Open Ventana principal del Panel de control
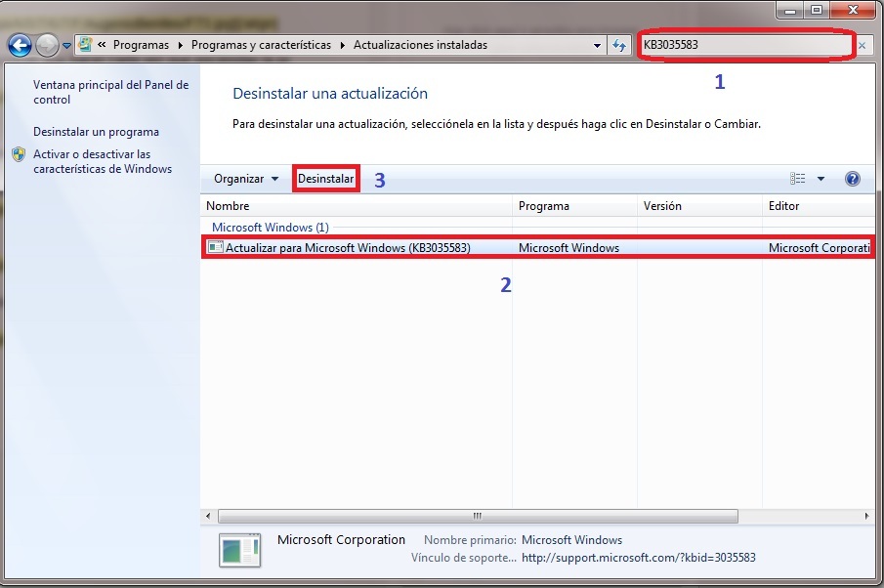The height and width of the screenshot is (588, 884). pyautogui.click(x=110, y=92)
